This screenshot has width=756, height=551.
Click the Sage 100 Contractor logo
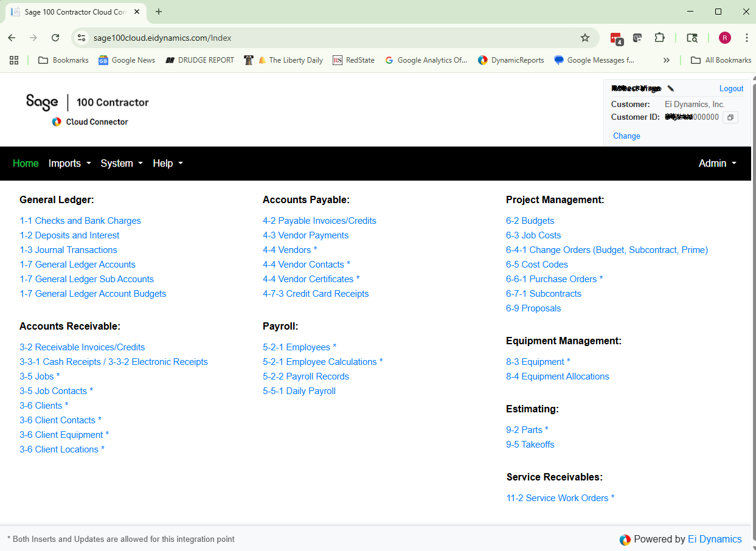tap(87, 102)
